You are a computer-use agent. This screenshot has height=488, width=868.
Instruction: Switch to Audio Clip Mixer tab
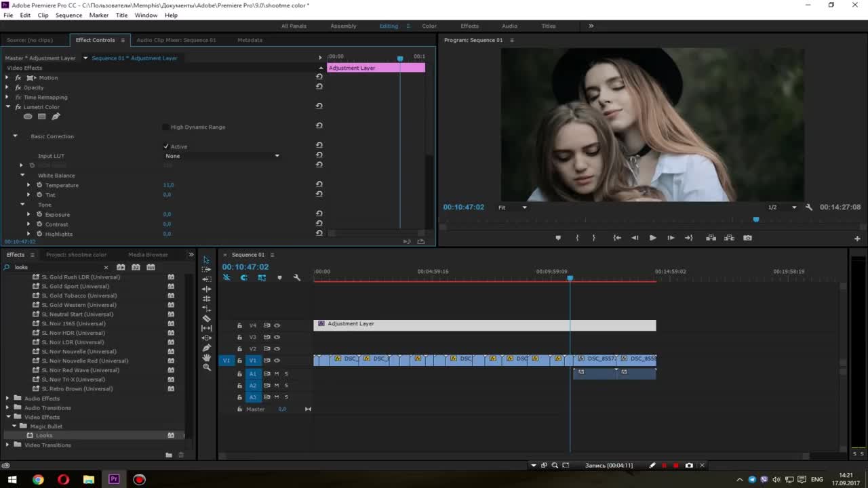tap(176, 40)
